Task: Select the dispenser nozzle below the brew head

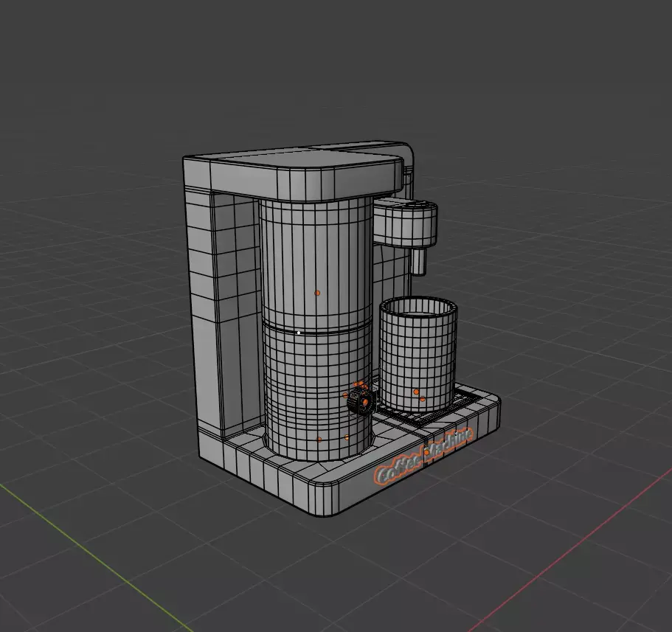Action: click(419, 260)
